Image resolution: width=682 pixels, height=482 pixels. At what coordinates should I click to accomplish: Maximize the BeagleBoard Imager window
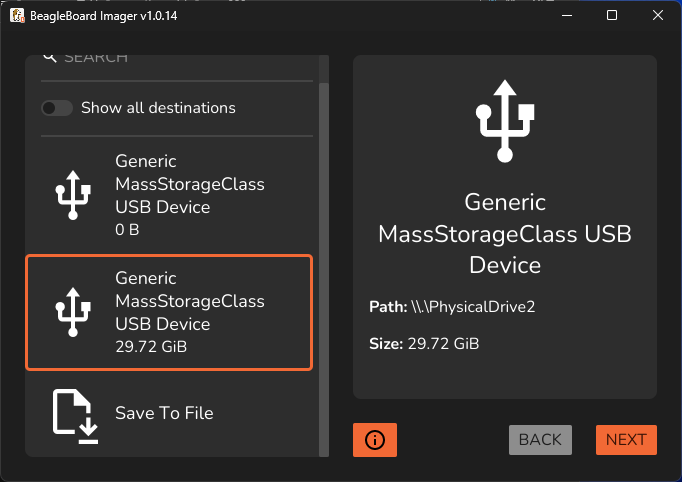[612, 15]
